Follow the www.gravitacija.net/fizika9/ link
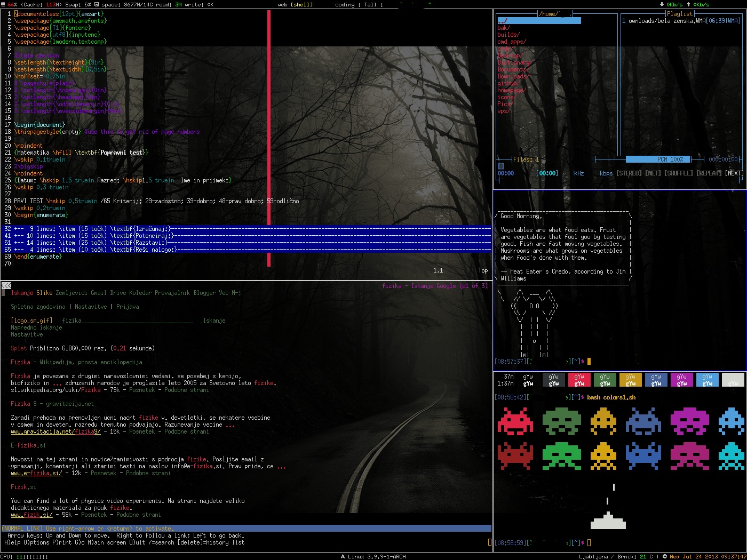This screenshot has height=560, width=747. [55, 431]
